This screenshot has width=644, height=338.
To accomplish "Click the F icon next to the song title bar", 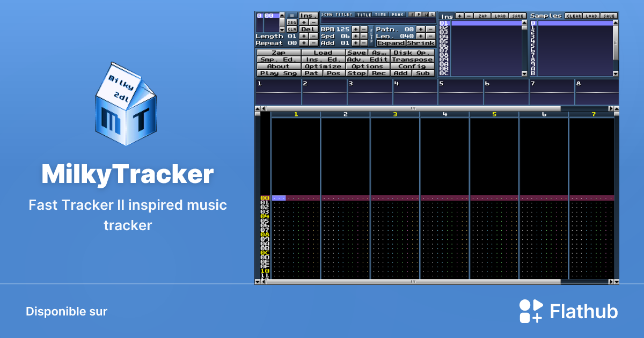I will (412, 15).
